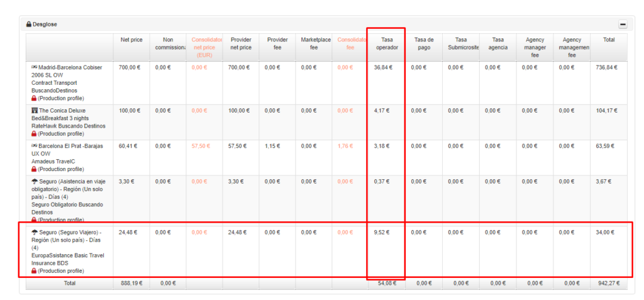
Task: Click the orange Consolidator fee column header
Action: tap(350, 43)
